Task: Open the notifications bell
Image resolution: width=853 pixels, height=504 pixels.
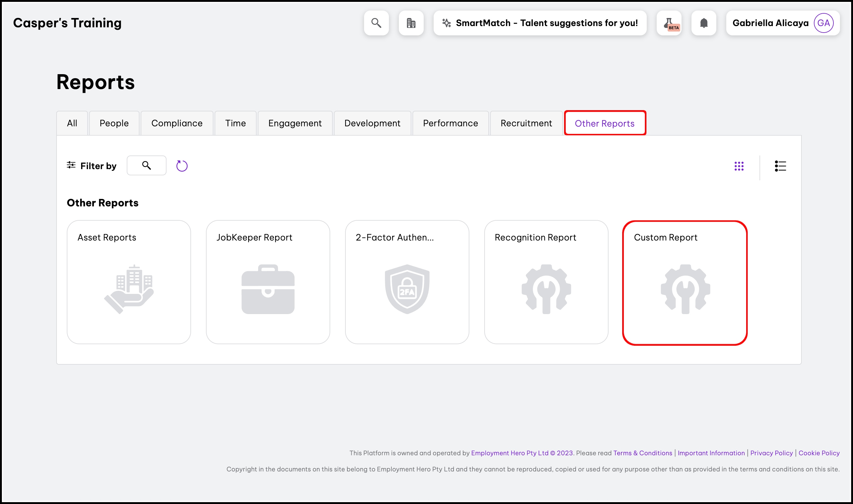Action: tap(704, 23)
